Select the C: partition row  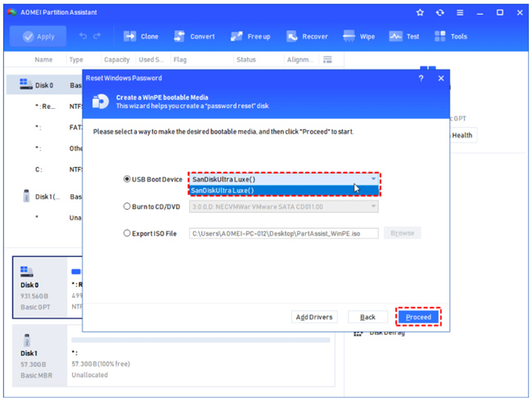coord(44,169)
